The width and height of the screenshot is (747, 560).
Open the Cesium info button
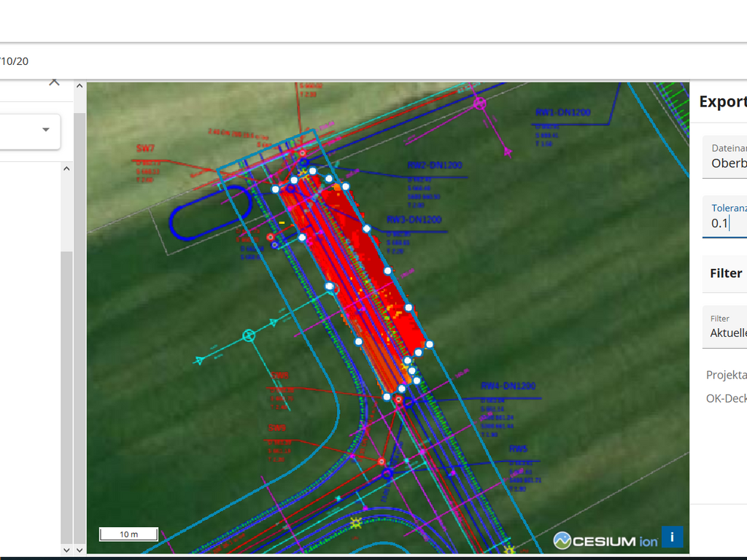[x=672, y=537]
